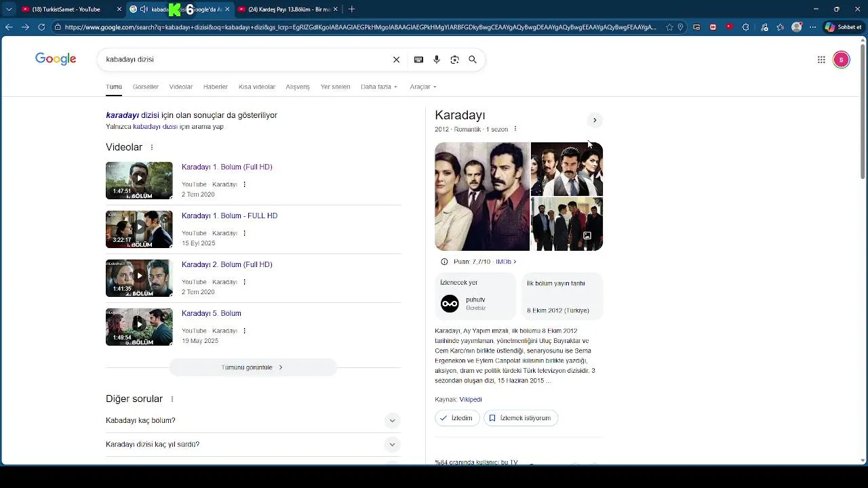Play the 3:22:17 video thumbnail
The width and height of the screenshot is (868, 488).
pyautogui.click(x=139, y=229)
